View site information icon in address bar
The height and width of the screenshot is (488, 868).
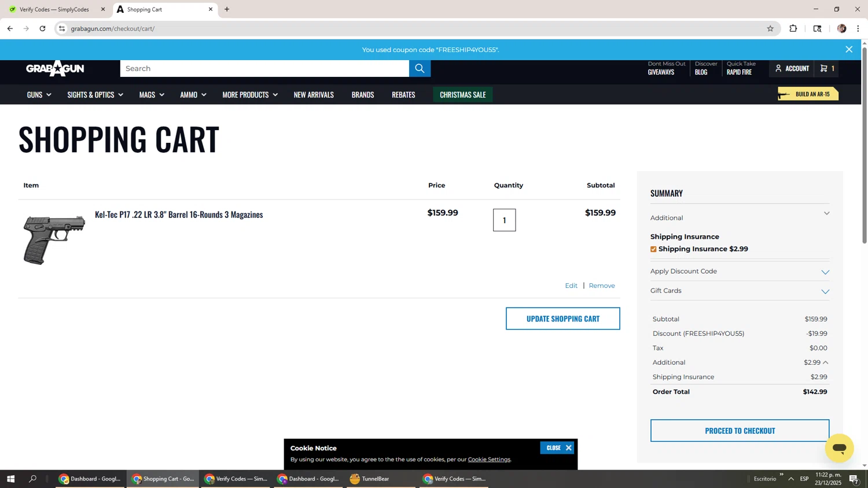(x=62, y=28)
